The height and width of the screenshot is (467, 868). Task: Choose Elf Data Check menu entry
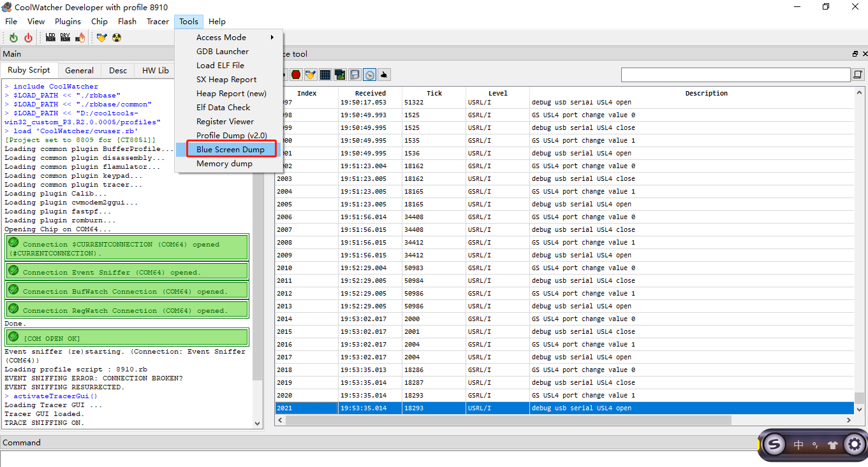(229, 108)
